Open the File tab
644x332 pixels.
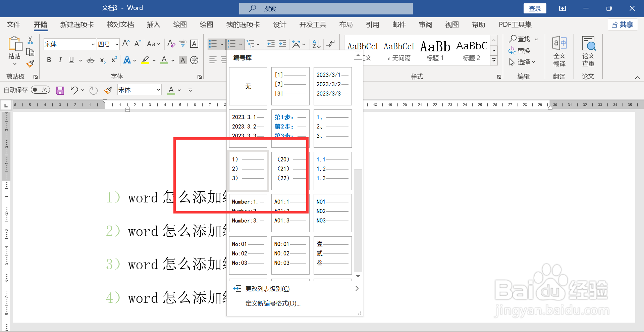13,25
